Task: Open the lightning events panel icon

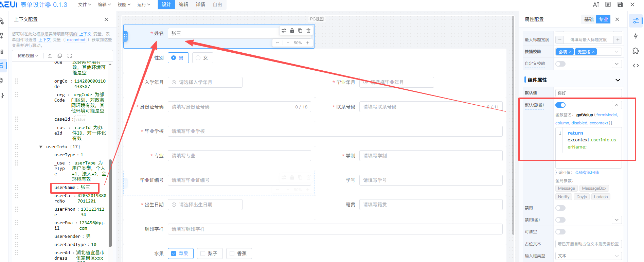Action: pyautogui.click(x=636, y=36)
